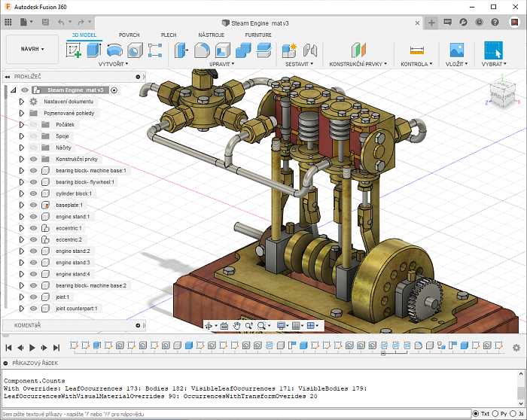Screen dimensions: 527x420
Task: Open the timeline settings gear icon
Action: point(516,347)
